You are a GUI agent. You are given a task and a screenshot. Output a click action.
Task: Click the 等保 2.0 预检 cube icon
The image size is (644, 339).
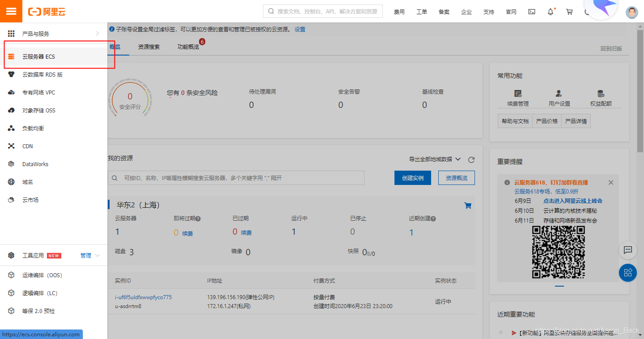11,311
